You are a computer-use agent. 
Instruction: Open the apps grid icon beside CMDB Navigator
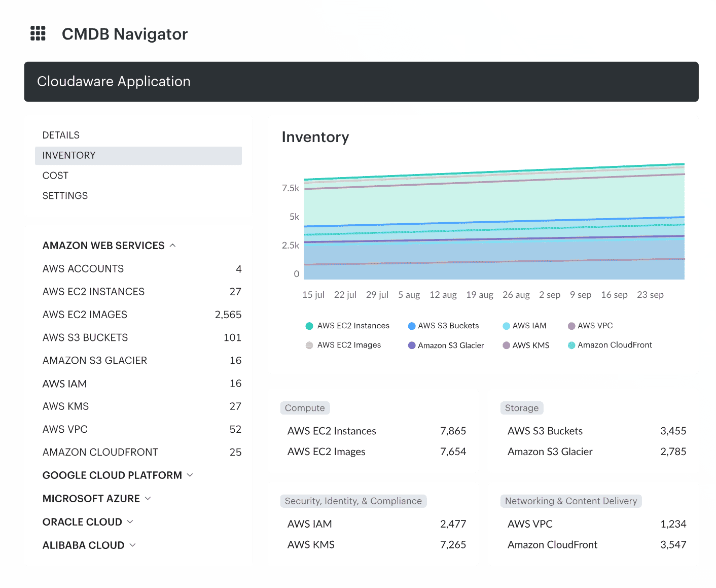coord(38,33)
